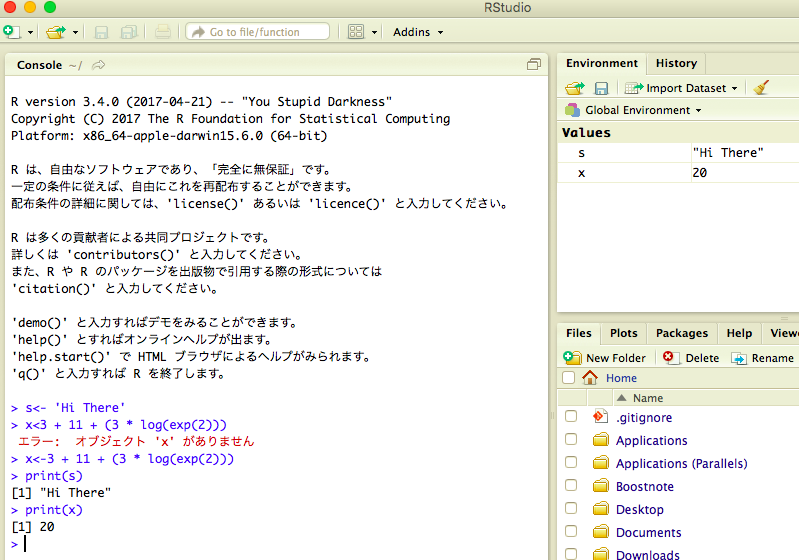Open the panes layout dropdown arrow
This screenshot has width=799, height=560.
click(374, 33)
